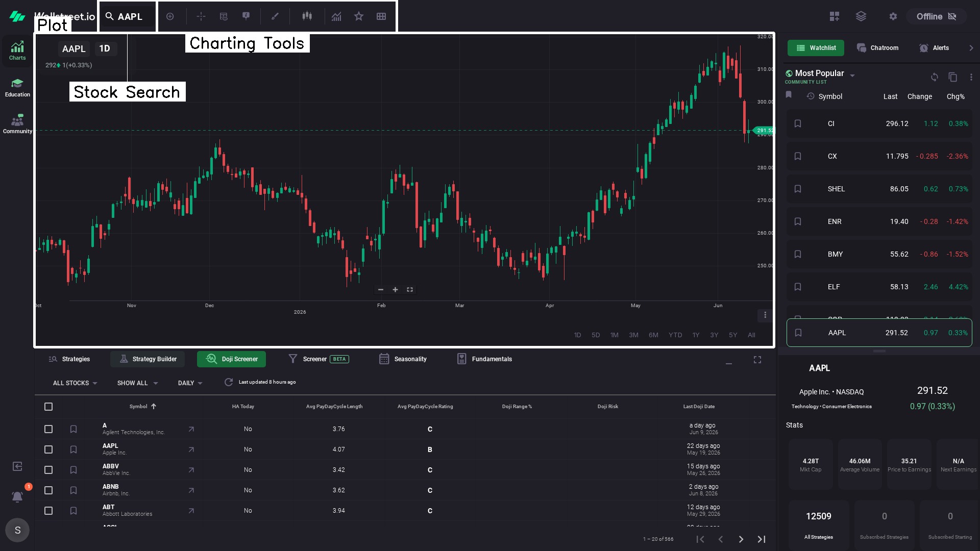
Task: Open the Education sidebar section
Action: click(17, 88)
